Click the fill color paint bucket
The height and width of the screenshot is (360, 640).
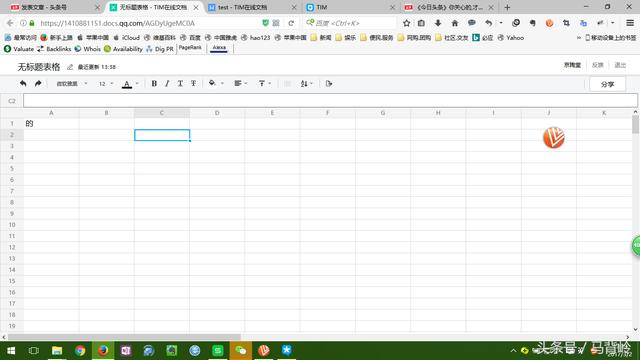click(x=212, y=83)
